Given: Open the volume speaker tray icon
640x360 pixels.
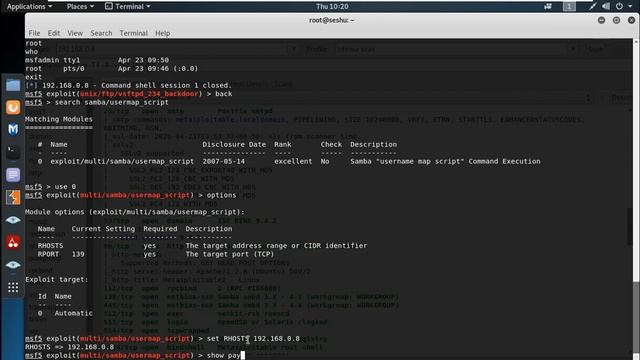Looking at the screenshot, I should pyautogui.click(x=606, y=6).
